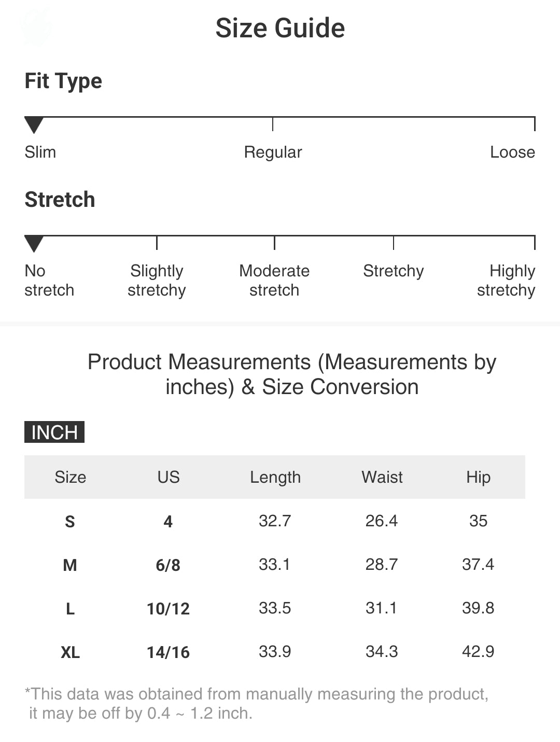Click the Hip column header

click(478, 477)
